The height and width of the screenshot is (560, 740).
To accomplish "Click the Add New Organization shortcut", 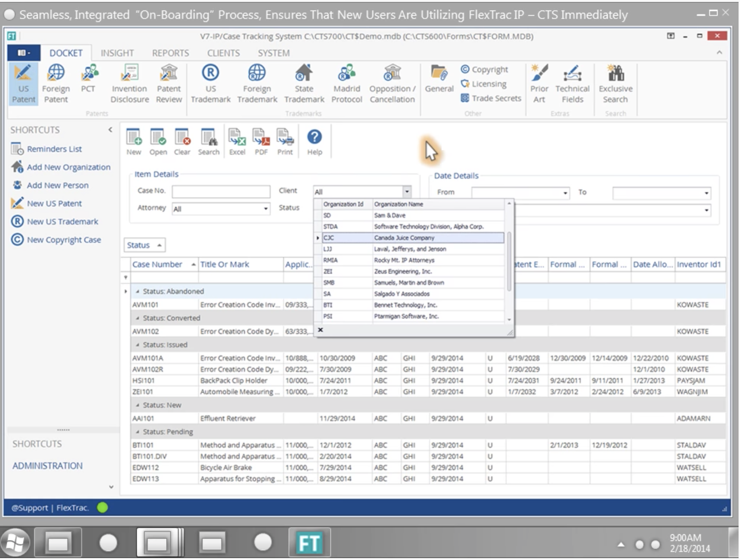I will click(x=68, y=167).
